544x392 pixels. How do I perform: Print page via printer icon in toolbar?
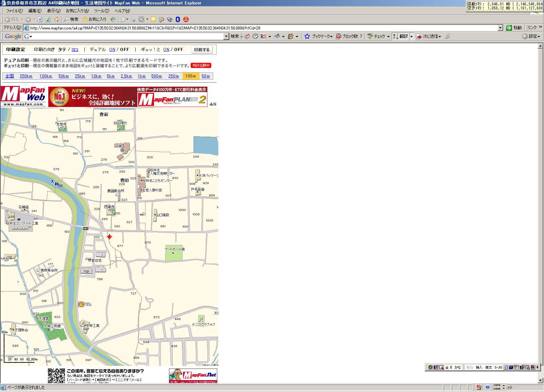133,19
